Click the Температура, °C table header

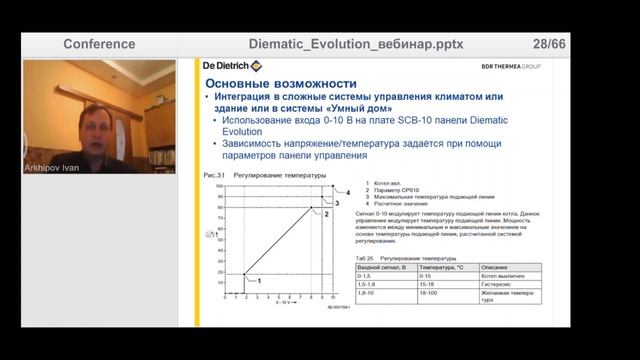448,267
